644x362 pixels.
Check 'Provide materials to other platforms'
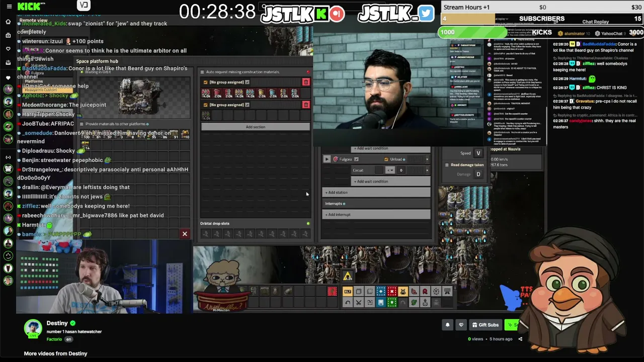point(82,124)
